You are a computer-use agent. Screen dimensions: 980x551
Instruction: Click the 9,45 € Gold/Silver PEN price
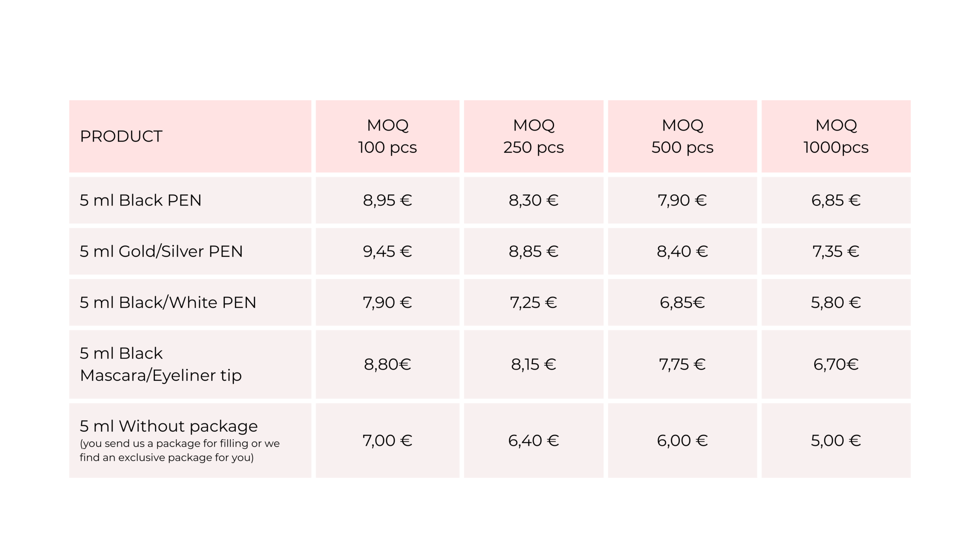point(387,251)
